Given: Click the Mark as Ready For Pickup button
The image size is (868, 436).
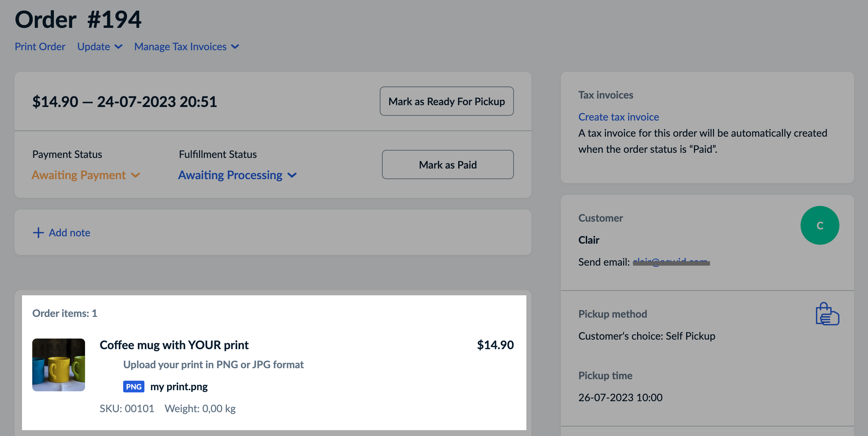Looking at the screenshot, I should click(x=446, y=101).
